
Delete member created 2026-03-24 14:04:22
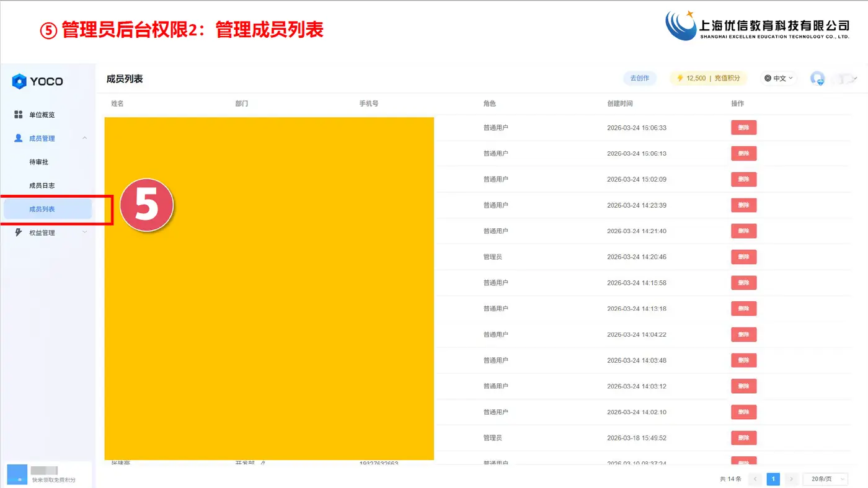pyautogui.click(x=744, y=335)
